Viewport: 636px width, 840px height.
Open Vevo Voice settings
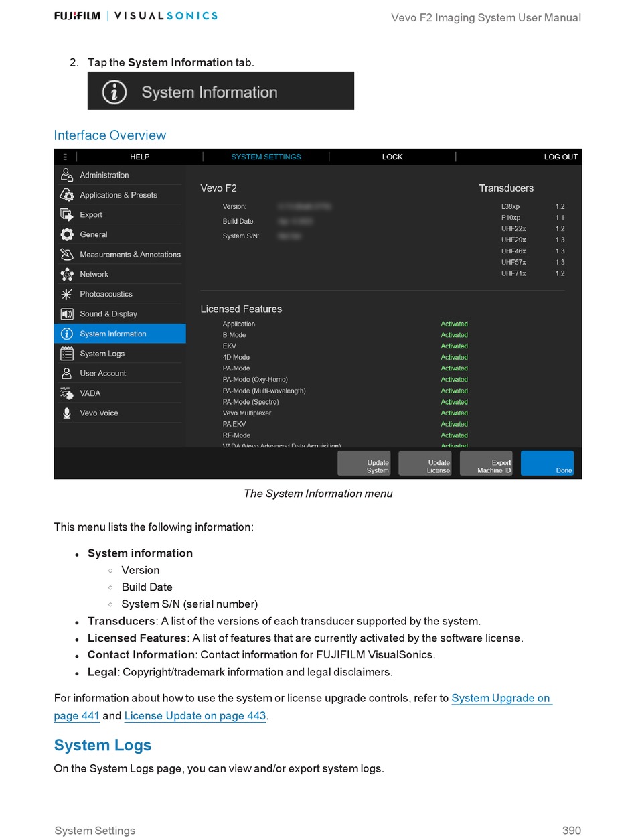pos(120,413)
